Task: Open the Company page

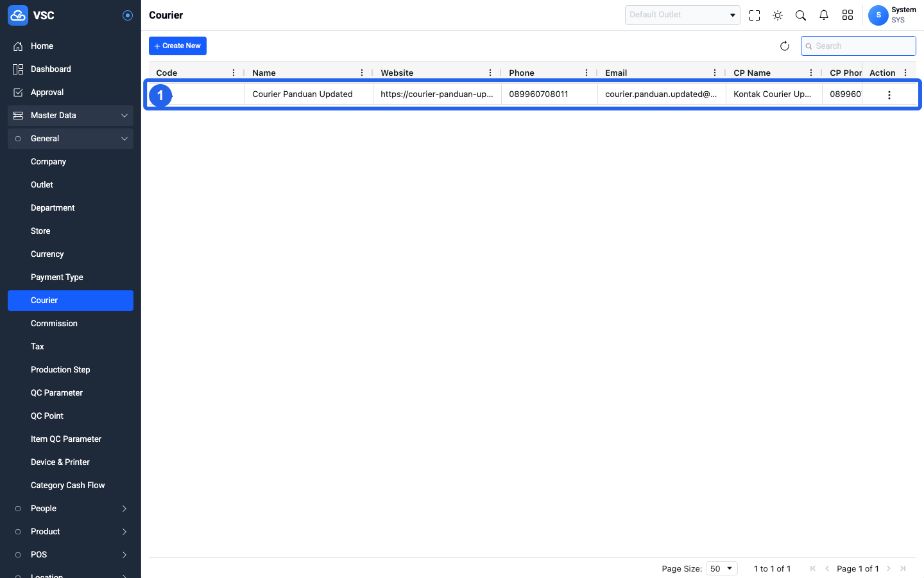Action: click(71, 162)
